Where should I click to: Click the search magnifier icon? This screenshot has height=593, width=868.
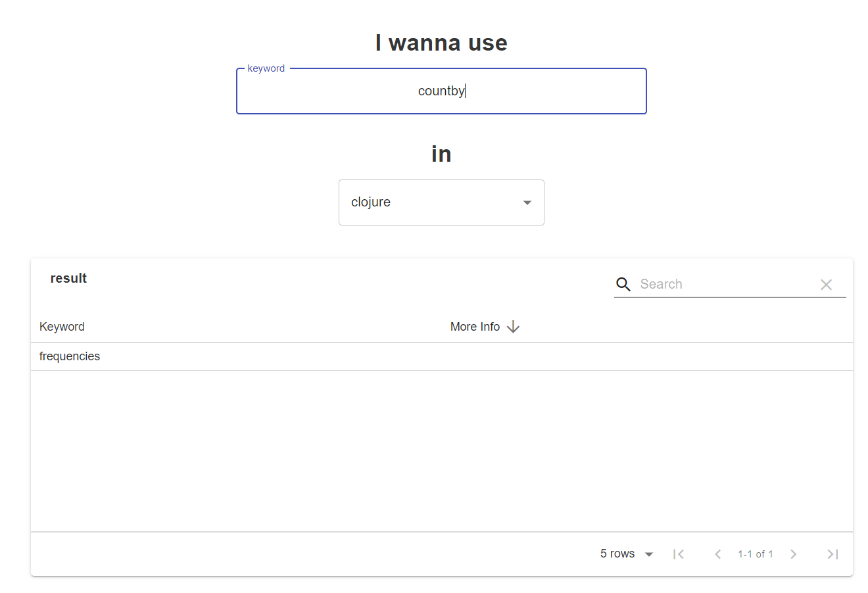[623, 284]
